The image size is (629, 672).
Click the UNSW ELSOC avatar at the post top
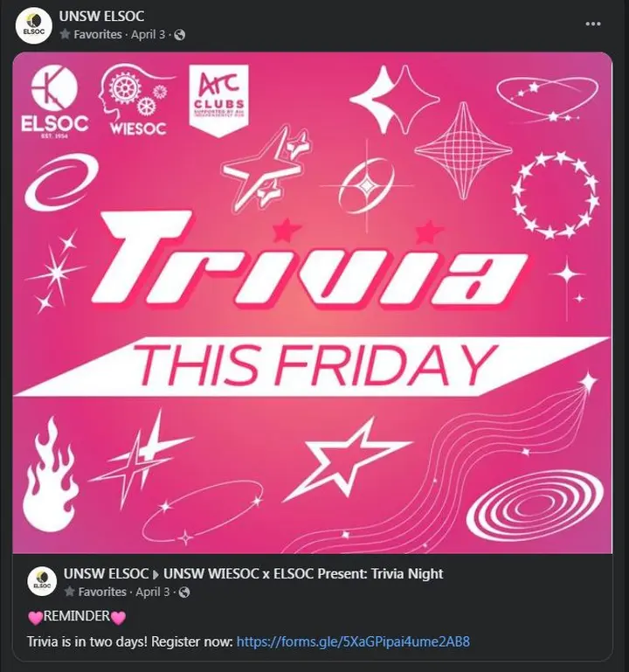coord(34,24)
